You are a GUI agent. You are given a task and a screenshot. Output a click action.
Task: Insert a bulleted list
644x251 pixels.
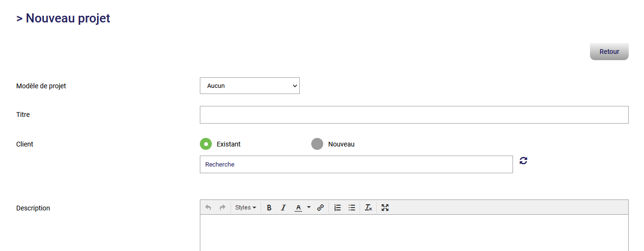point(352,208)
